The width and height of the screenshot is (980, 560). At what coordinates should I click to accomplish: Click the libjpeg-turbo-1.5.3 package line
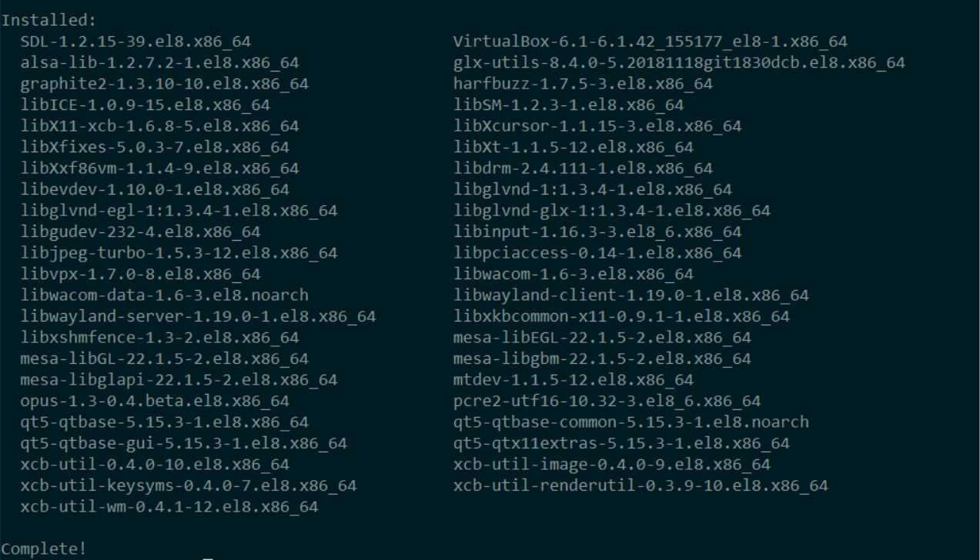(179, 253)
